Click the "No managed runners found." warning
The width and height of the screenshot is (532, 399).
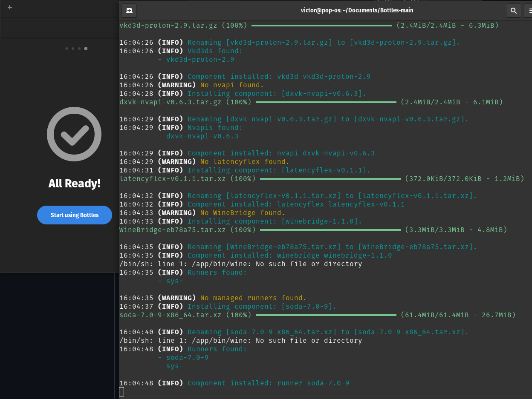[x=254, y=298]
